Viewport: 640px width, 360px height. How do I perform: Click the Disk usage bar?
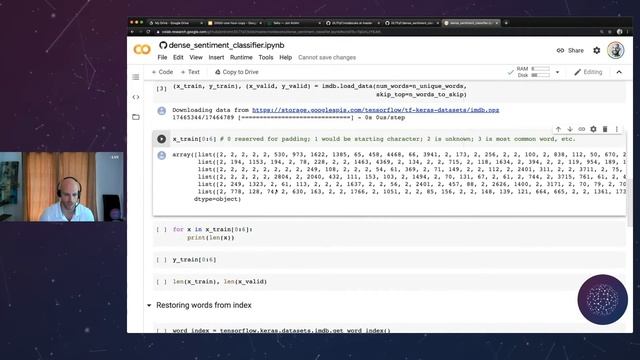click(540, 75)
